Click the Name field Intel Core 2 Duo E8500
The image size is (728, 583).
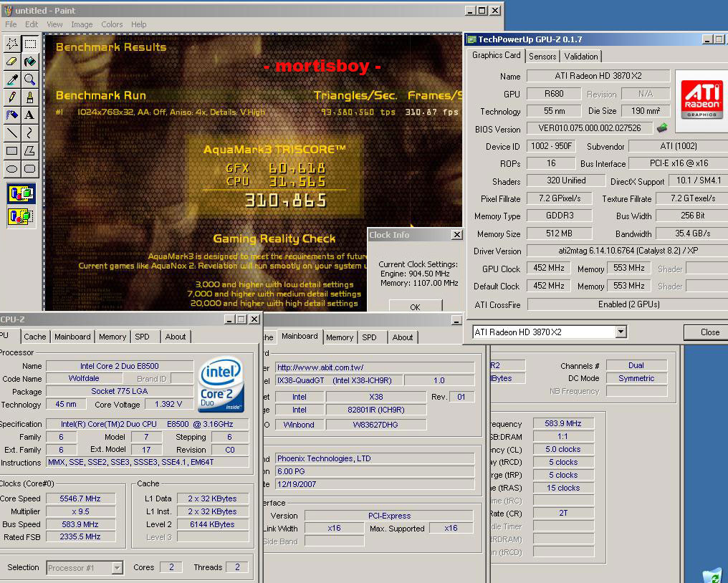coord(120,366)
